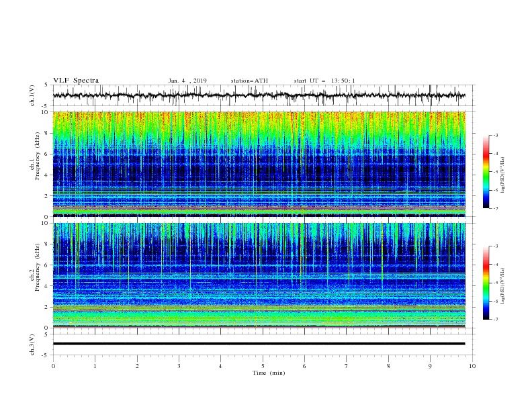Click the ch.1 colorbar 'log(PSD)(V²/Hz)' label

tap(503, 175)
